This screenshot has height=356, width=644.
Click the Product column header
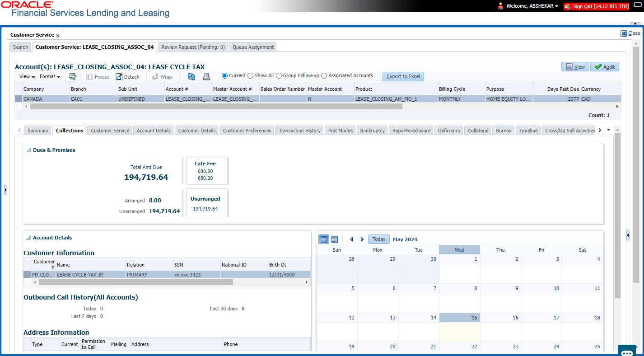coord(396,89)
